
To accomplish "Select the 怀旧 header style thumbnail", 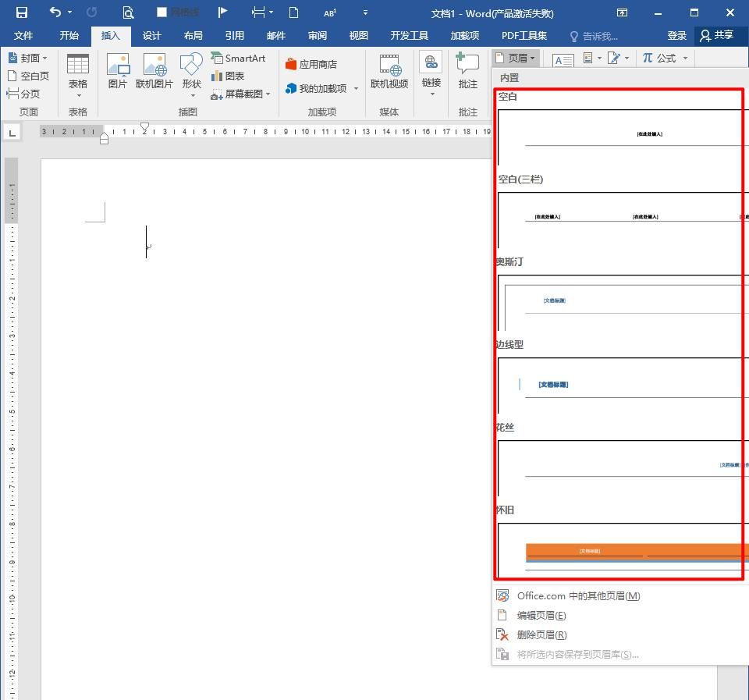I will coord(620,550).
